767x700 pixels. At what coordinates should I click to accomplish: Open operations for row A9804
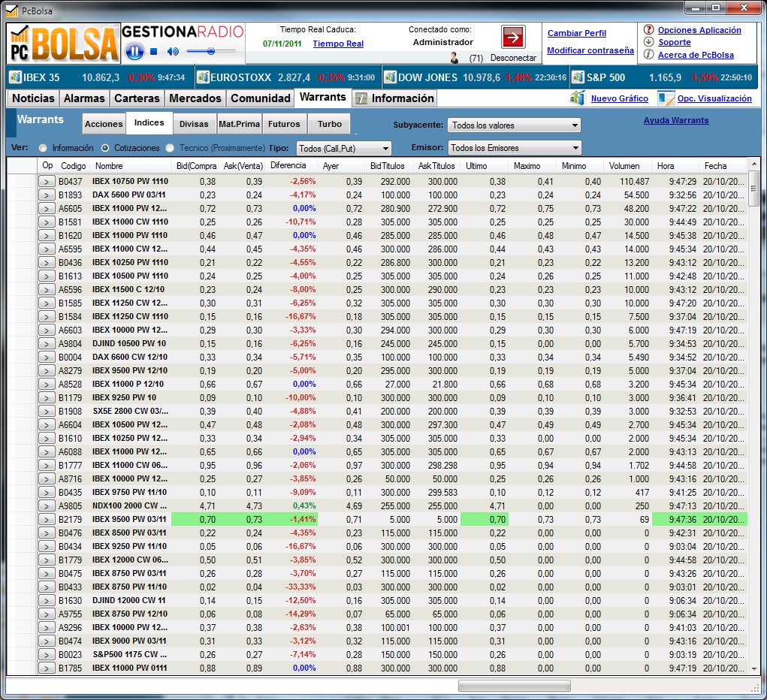(47, 344)
